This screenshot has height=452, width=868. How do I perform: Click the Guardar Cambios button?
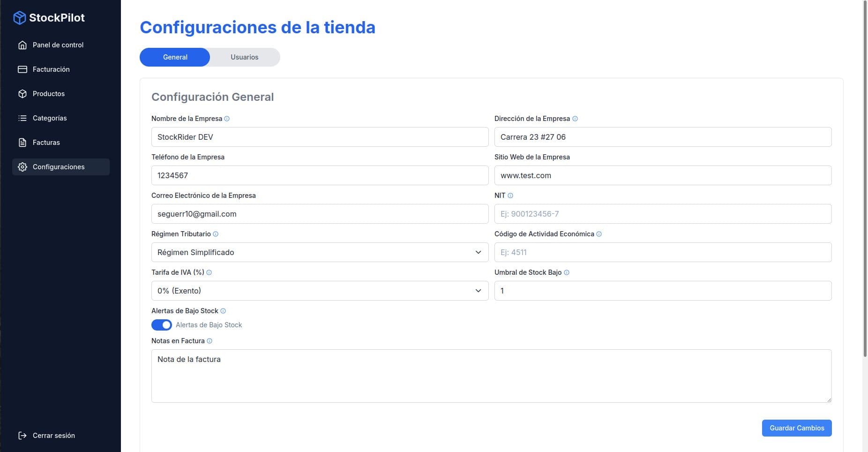click(797, 428)
